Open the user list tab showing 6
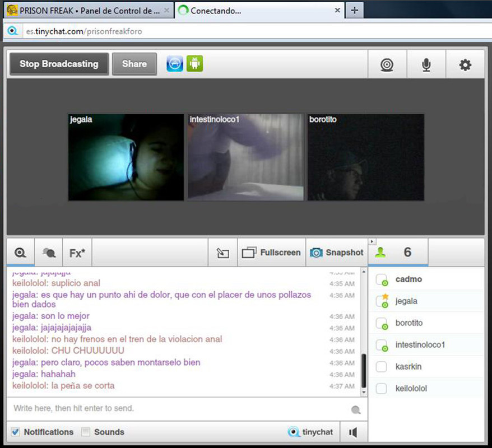492x448 pixels. 398,253
